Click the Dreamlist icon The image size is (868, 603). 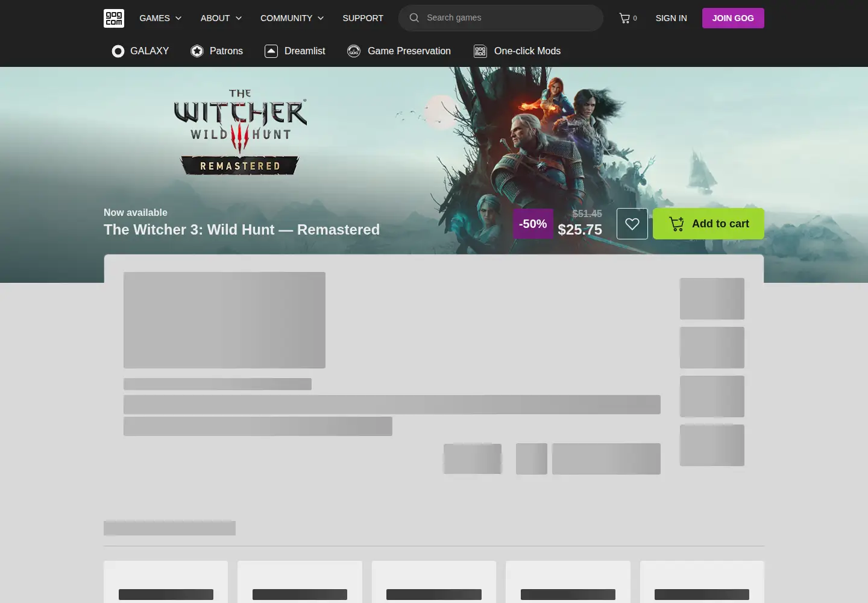pyautogui.click(x=271, y=51)
